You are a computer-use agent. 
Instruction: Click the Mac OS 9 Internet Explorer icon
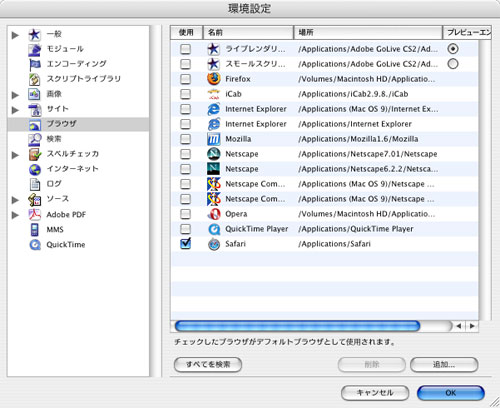point(214,109)
